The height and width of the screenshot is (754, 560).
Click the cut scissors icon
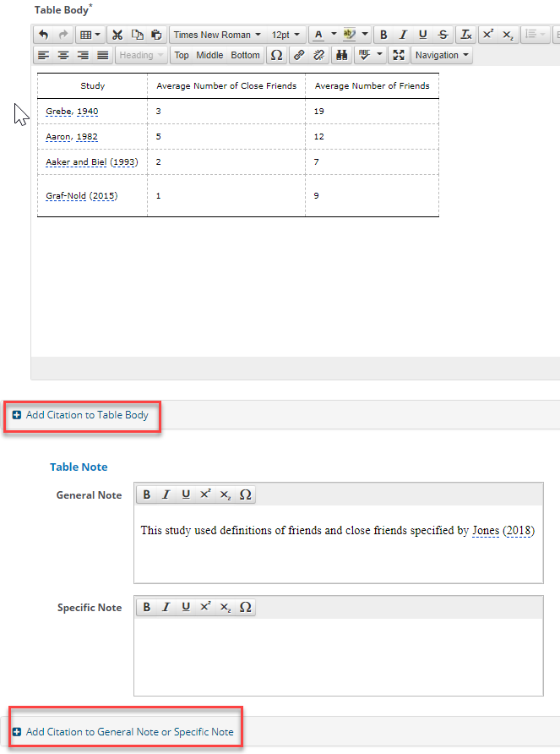click(117, 35)
